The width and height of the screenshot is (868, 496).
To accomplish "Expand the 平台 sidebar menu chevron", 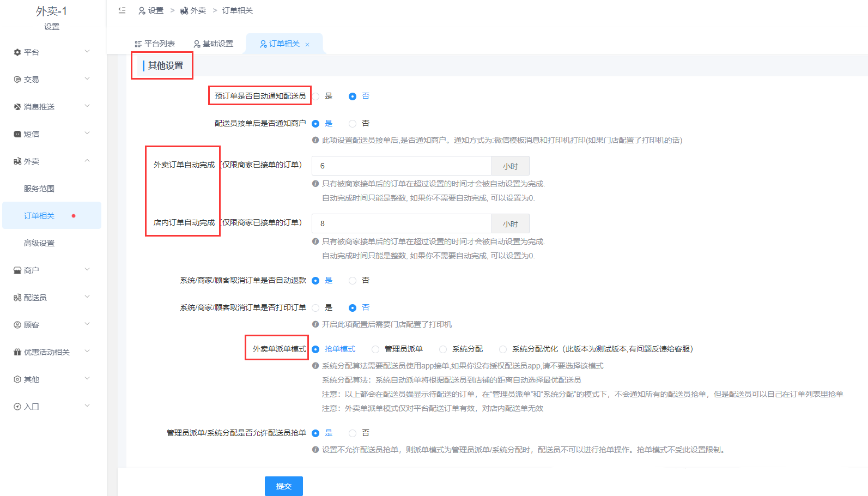I will [x=87, y=51].
